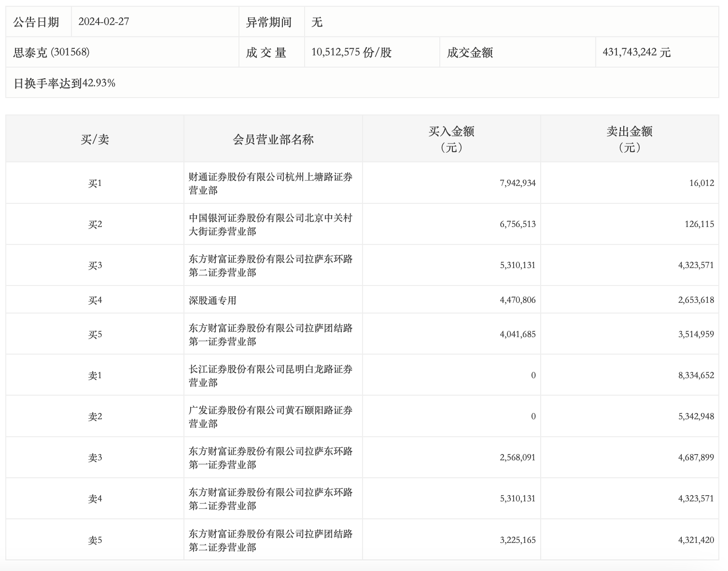Select sell amount 3,514,959
This screenshot has width=728, height=571.
[x=696, y=335]
